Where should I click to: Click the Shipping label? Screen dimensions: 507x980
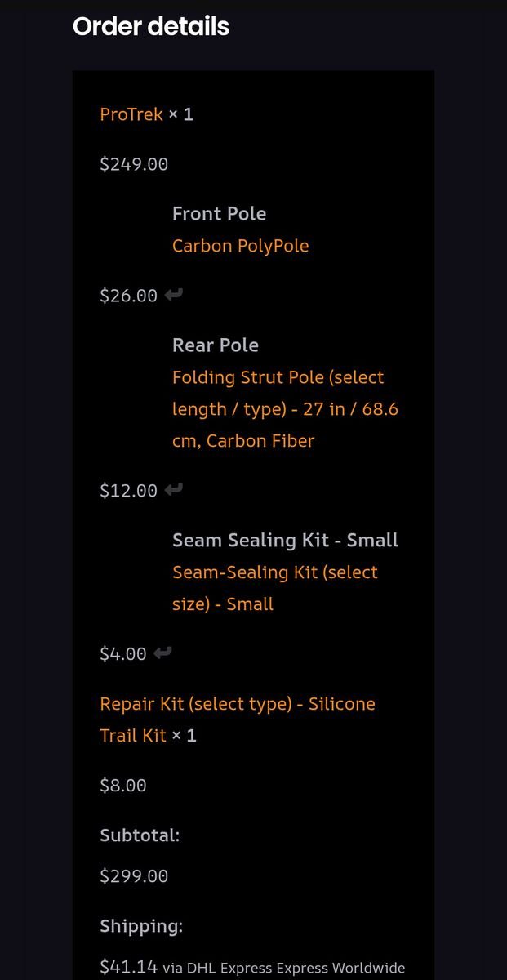click(x=141, y=926)
